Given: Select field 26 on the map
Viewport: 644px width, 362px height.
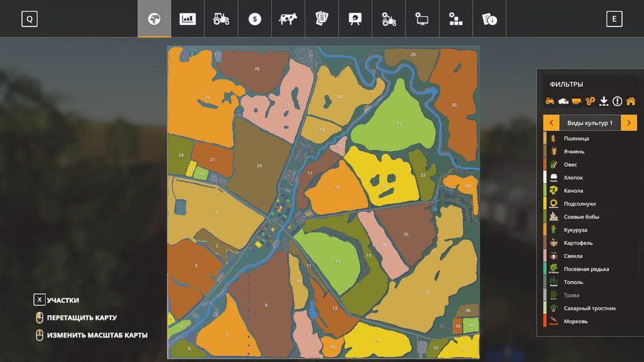Looking at the screenshot, I should (255, 70).
